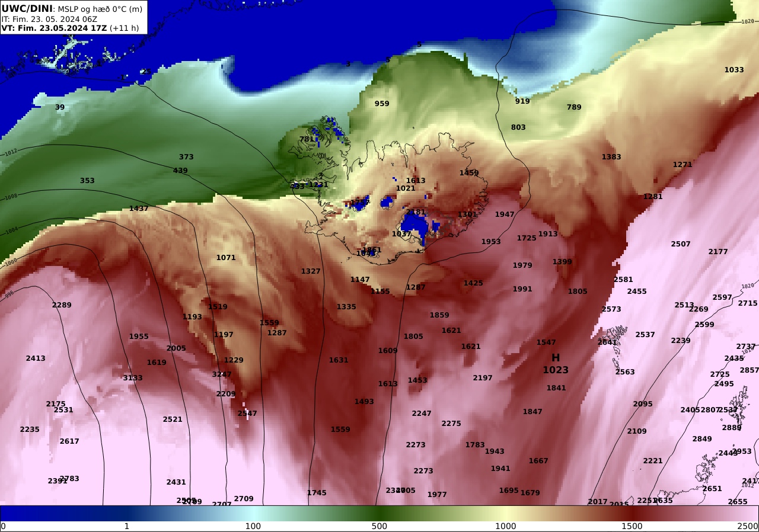Click the 2247 height label
759x532 pixels.
pos(422,414)
